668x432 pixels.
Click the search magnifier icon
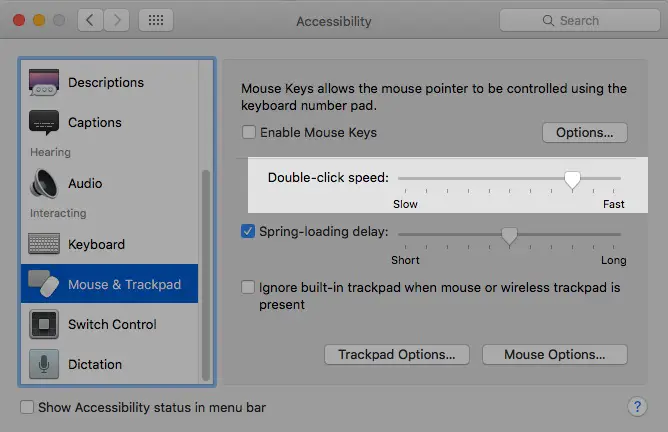(x=548, y=20)
